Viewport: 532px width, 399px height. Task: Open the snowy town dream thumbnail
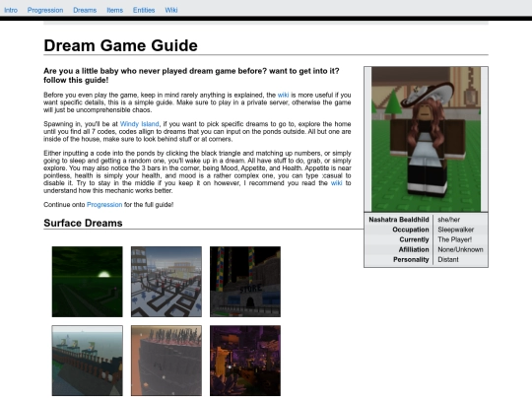166,282
